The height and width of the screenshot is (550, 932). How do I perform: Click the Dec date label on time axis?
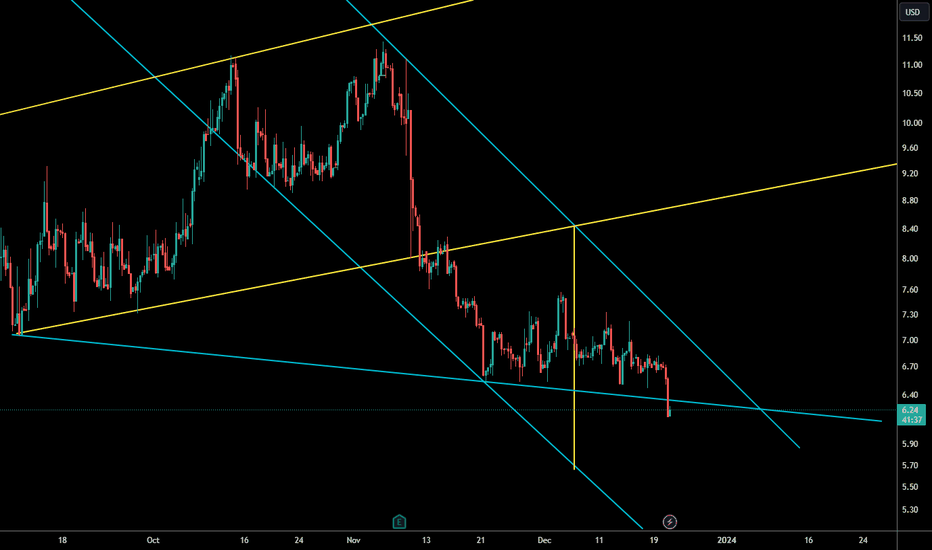tap(544, 540)
